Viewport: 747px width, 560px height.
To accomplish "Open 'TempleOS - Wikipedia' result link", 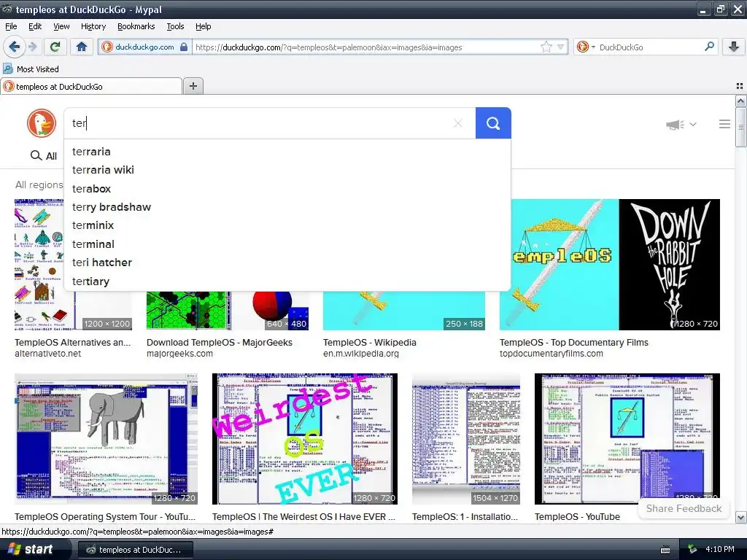I will [x=369, y=343].
